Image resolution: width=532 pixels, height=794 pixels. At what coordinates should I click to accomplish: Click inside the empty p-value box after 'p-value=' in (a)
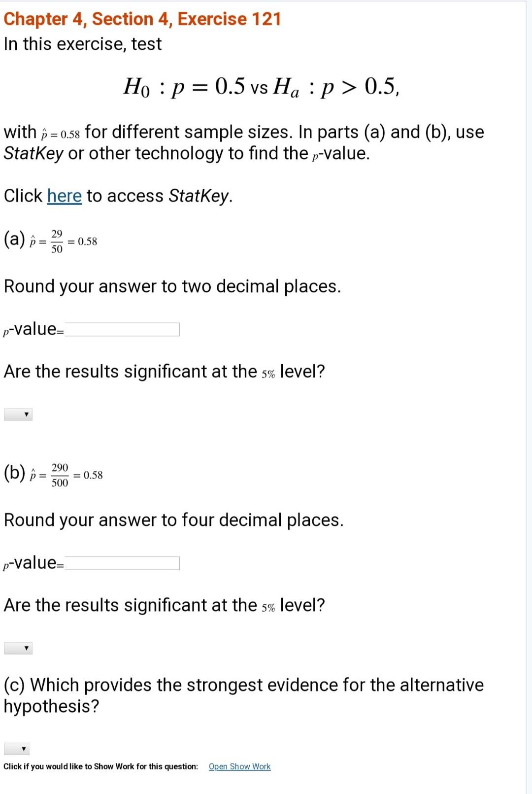tap(123, 329)
